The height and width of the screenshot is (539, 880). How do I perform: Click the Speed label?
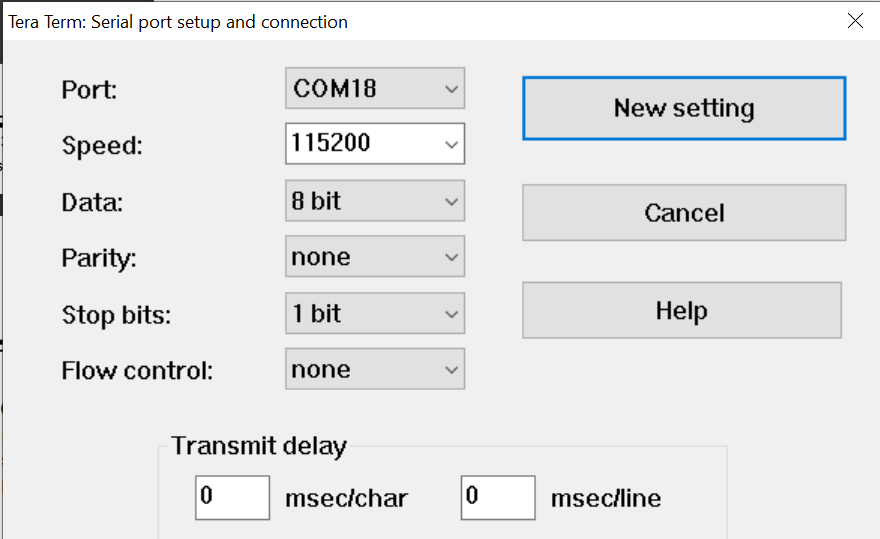102,146
